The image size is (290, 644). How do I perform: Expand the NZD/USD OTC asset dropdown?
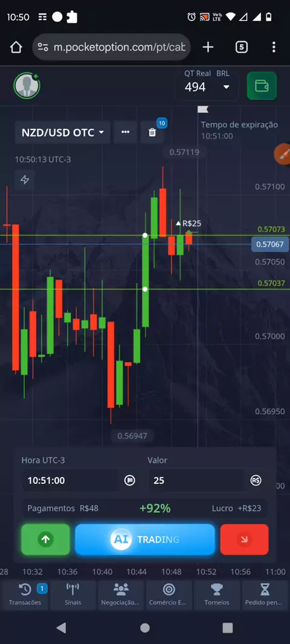(x=63, y=132)
